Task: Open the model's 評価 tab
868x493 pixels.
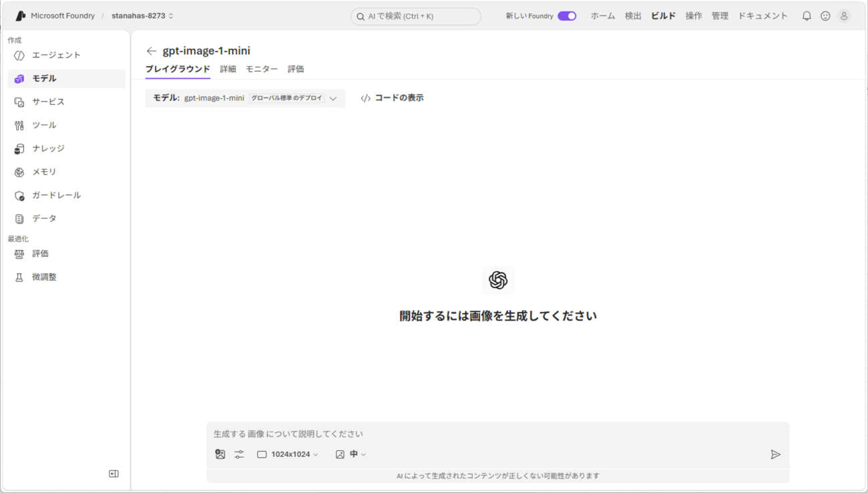Action: pyautogui.click(x=296, y=69)
